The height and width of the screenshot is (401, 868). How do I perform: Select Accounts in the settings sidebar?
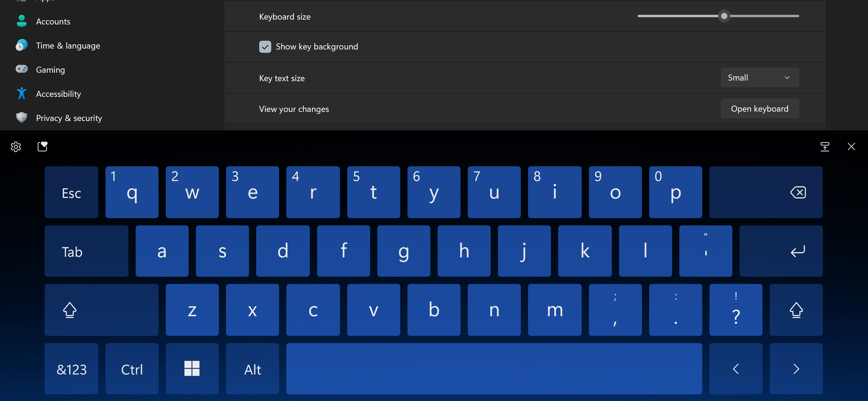coord(53,21)
